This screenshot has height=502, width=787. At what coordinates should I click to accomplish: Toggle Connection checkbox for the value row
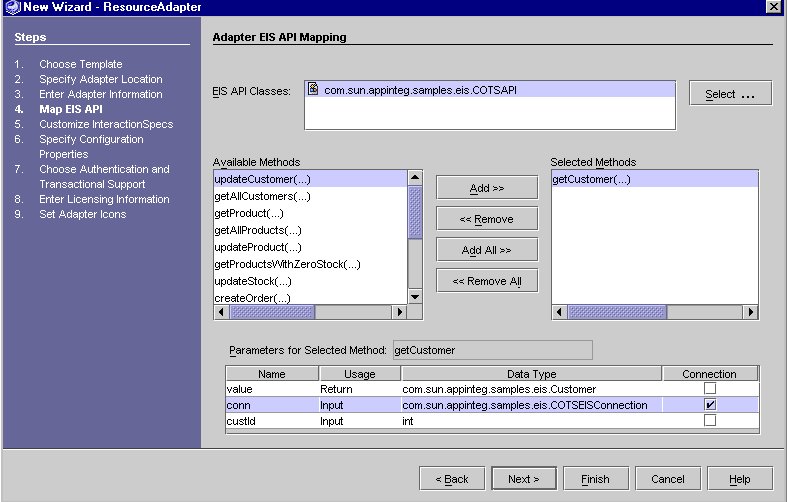coord(710,388)
